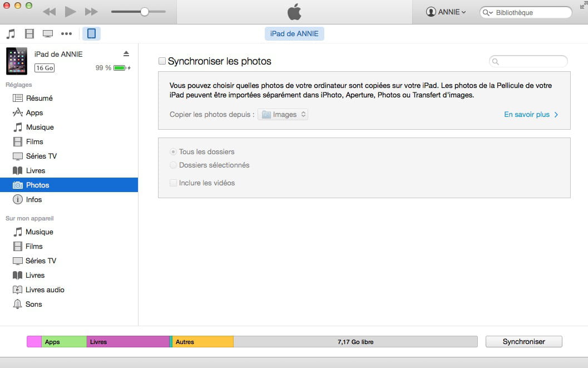
Task: Click the Apple logo status display
Action: point(294,12)
